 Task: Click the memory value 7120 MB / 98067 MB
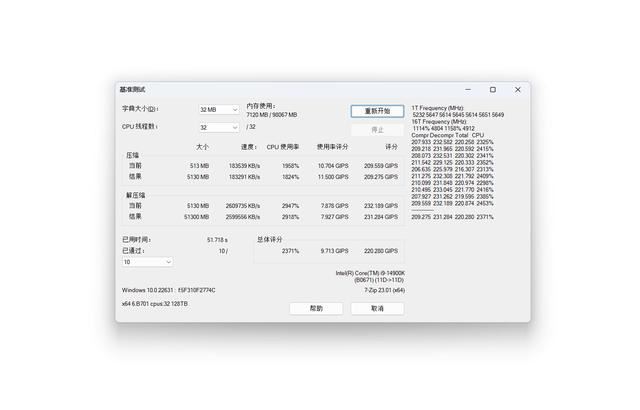pos(271,115)
